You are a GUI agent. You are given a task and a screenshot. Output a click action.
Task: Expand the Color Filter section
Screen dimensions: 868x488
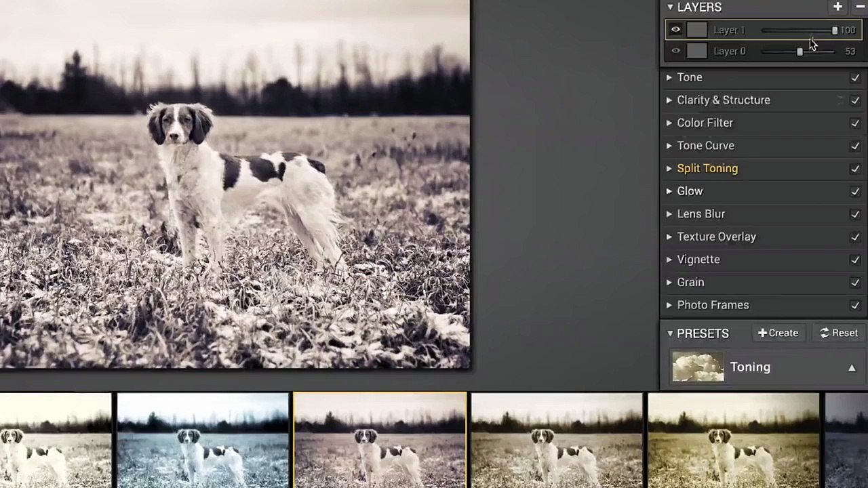point(669,123)
